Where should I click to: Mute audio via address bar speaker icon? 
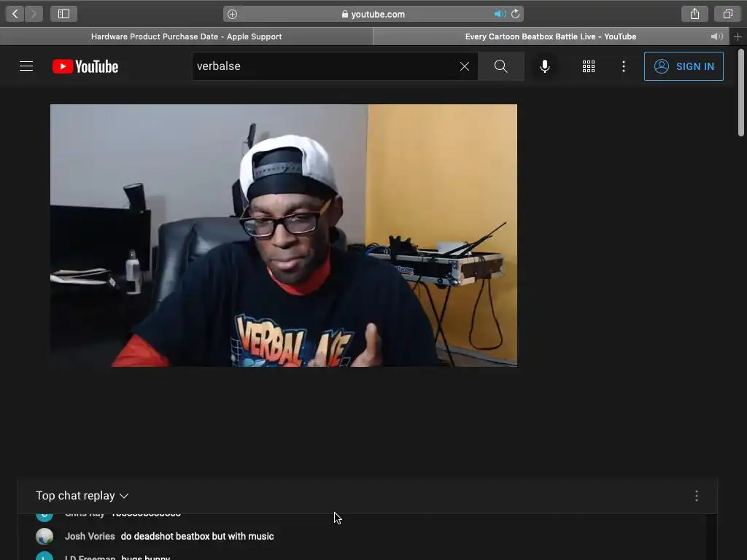500,14
